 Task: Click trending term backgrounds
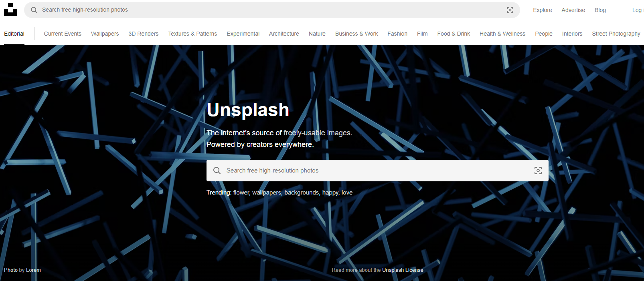pyautogui.click(x=302, y=193)
